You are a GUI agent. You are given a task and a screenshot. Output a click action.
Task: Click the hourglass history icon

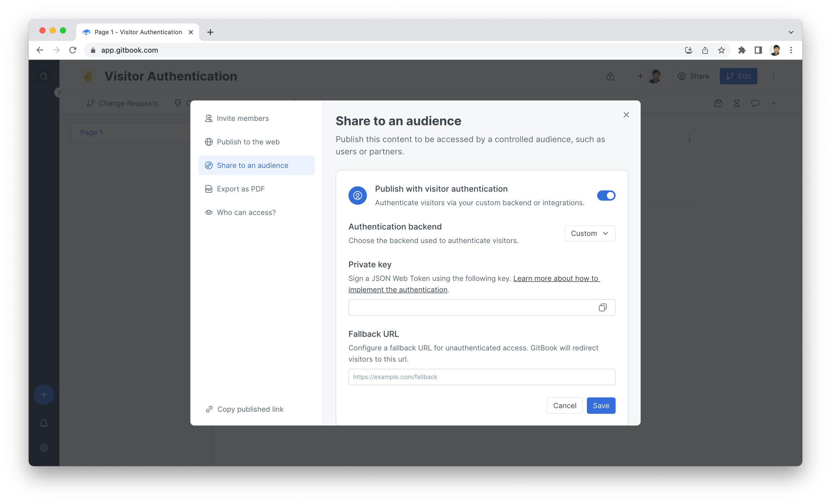point(737,103)
